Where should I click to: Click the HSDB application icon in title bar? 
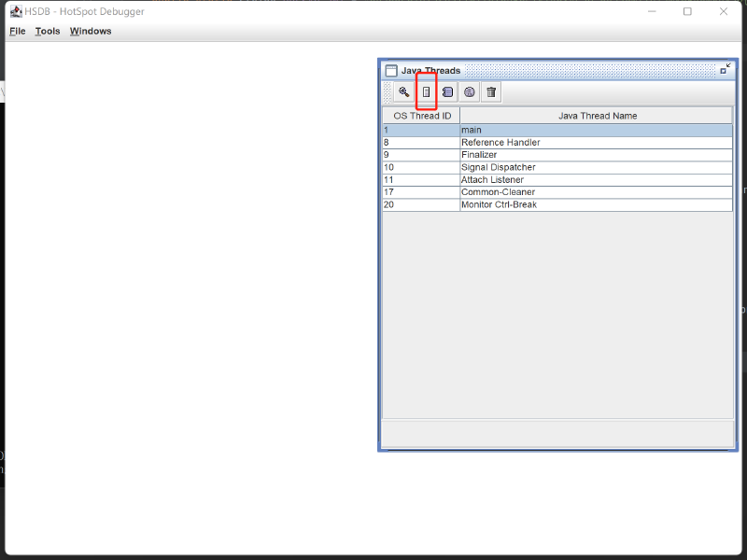[16, 11]
